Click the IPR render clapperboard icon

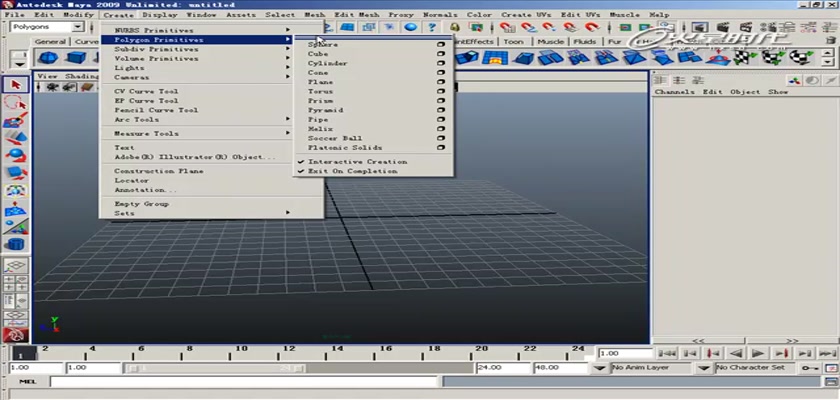[745, 27]
